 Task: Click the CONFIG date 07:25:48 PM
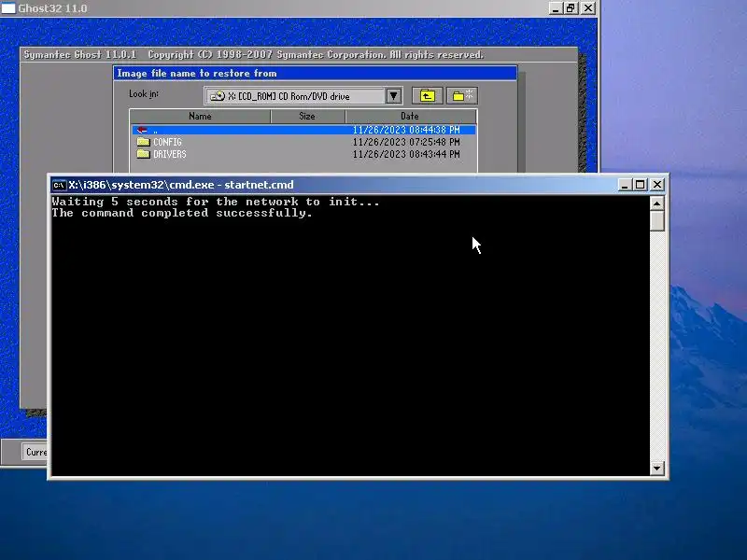406,142
